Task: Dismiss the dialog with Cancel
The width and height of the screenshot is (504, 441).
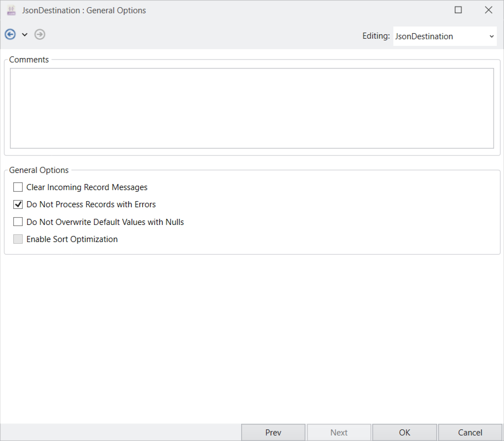Action: pos(470,432)
